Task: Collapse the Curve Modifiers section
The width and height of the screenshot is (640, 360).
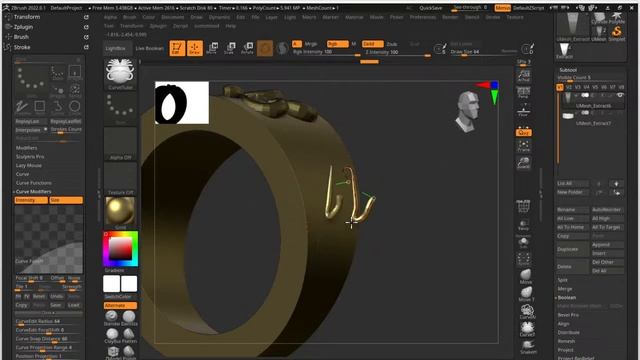Action: 33,191
